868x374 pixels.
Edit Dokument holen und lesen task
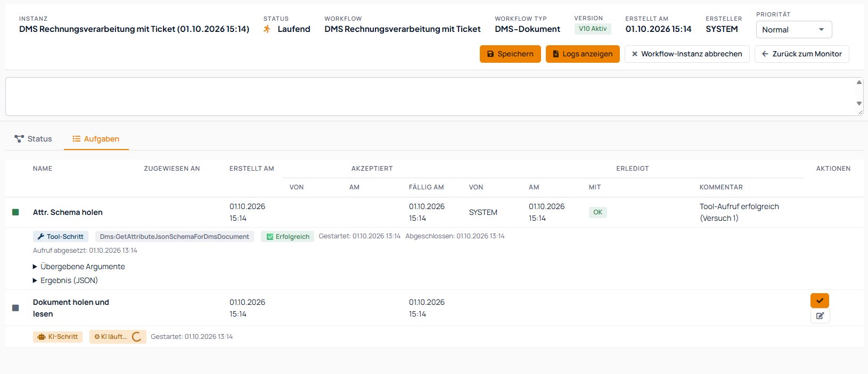820,316
